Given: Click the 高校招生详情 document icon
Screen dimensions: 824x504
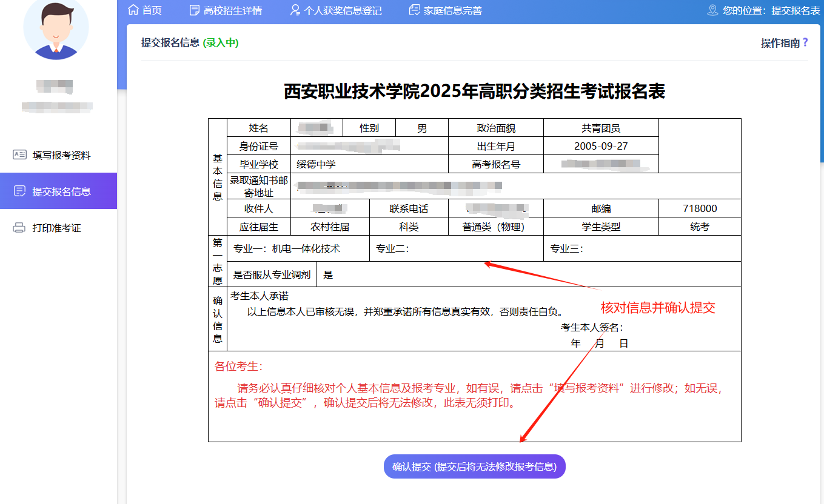Looking at the screenshot, I should click(194, 10).
